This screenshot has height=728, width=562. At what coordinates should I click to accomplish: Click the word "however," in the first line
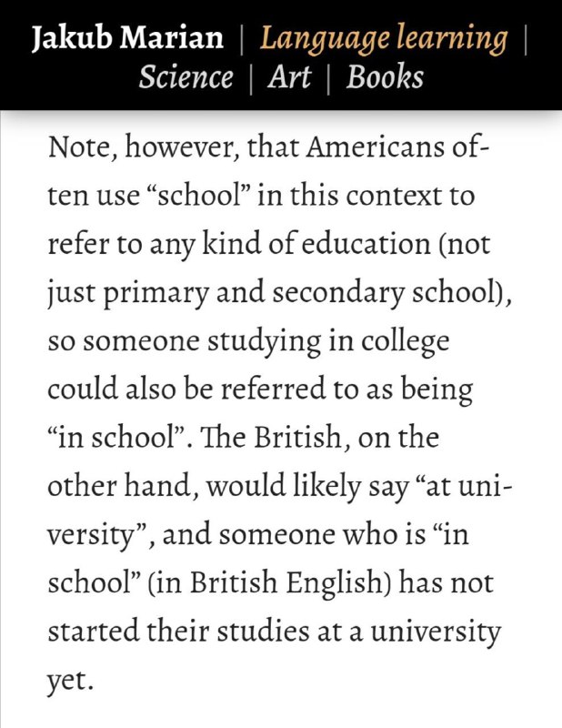click(x=182, y=148)
